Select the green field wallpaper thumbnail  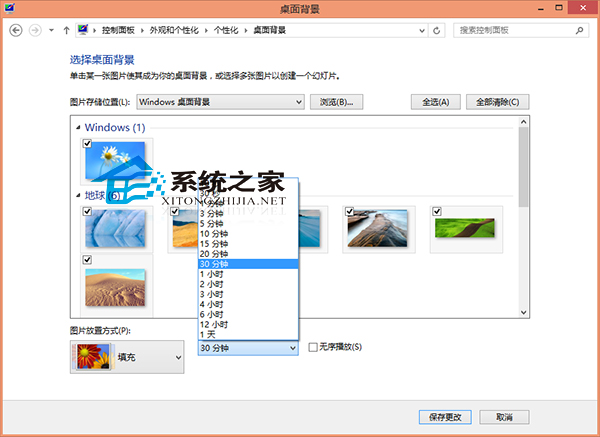pyautogui.click(x=465, y=228)
